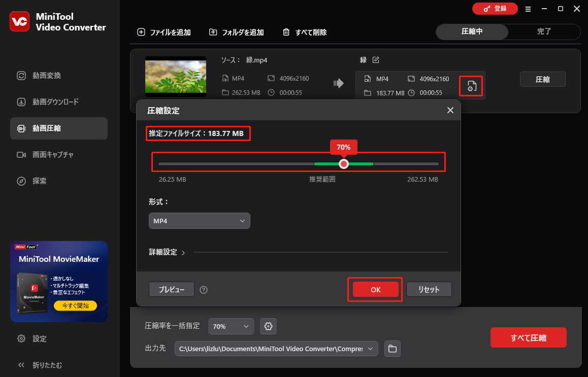Open the compression settings icon for 緑.mp4

tap(471, 86)
